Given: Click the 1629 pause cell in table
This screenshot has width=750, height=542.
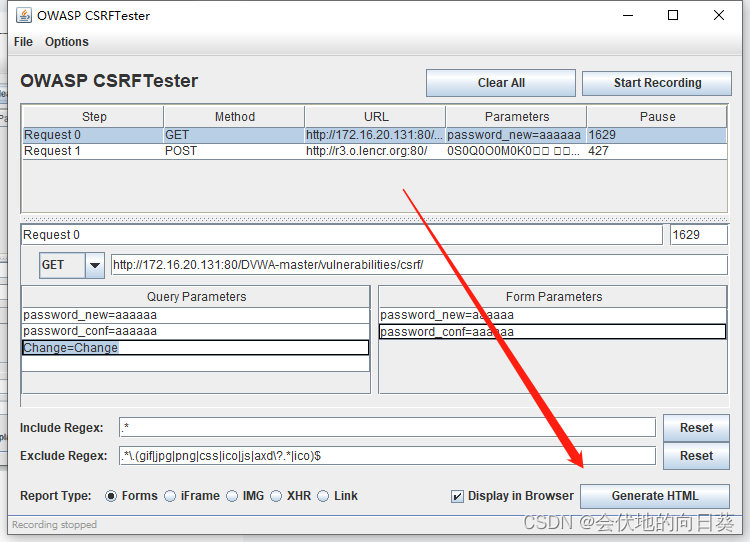Looking at the screenshot, I should (x=657, y=135).
